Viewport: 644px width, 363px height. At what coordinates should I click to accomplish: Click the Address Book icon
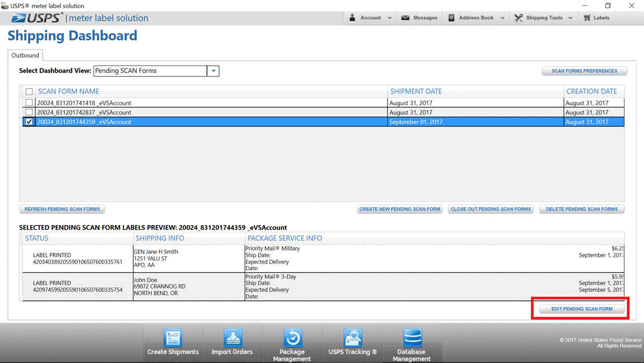451,18
